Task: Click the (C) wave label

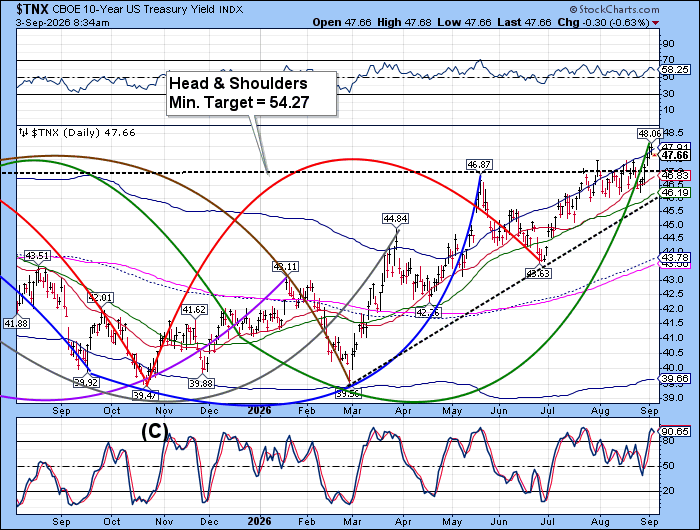Action: pyautogui.click(x=154, y=431)
